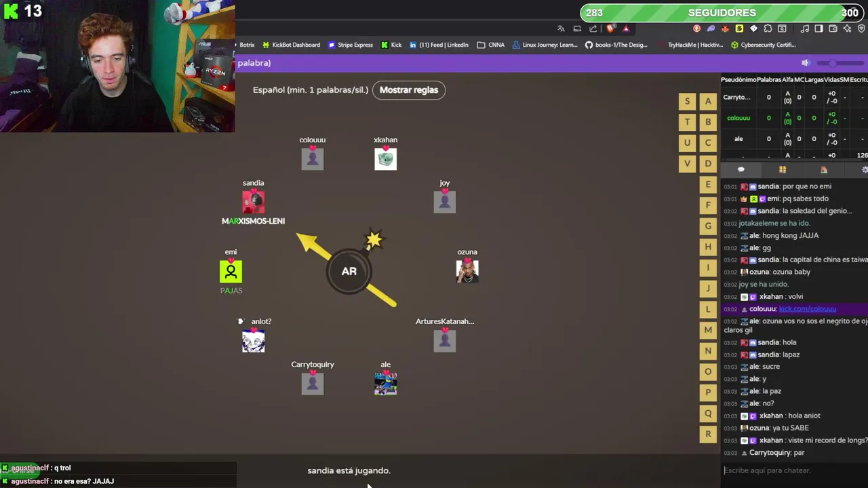Open the browser translate page icon
The width and height of the screenshot is (868, 488).
(x=561, y=28)
